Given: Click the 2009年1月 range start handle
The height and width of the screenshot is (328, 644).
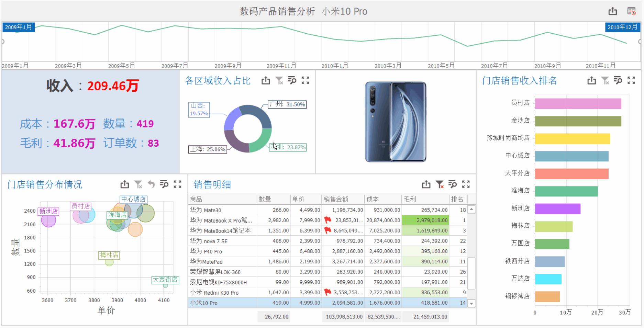Looking at the screenshot, I should (19, 27).
